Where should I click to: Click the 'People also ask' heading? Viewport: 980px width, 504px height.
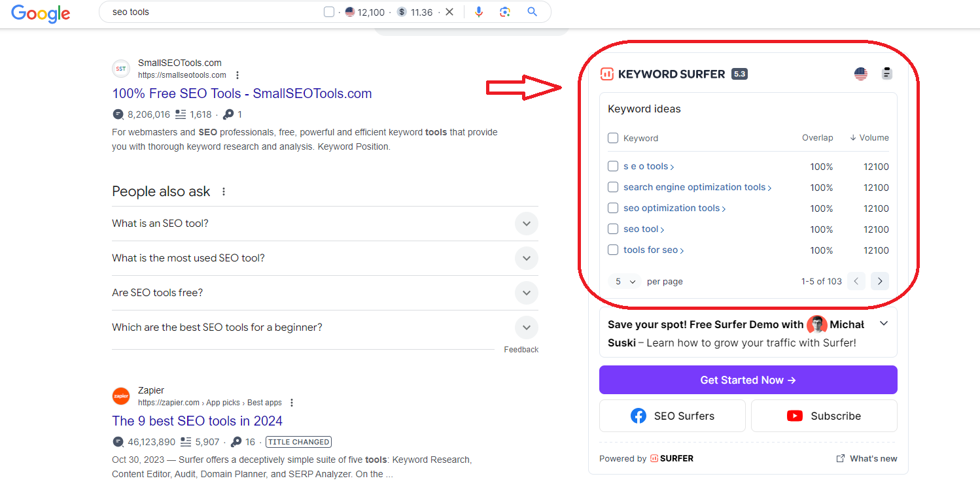[161, 192]
